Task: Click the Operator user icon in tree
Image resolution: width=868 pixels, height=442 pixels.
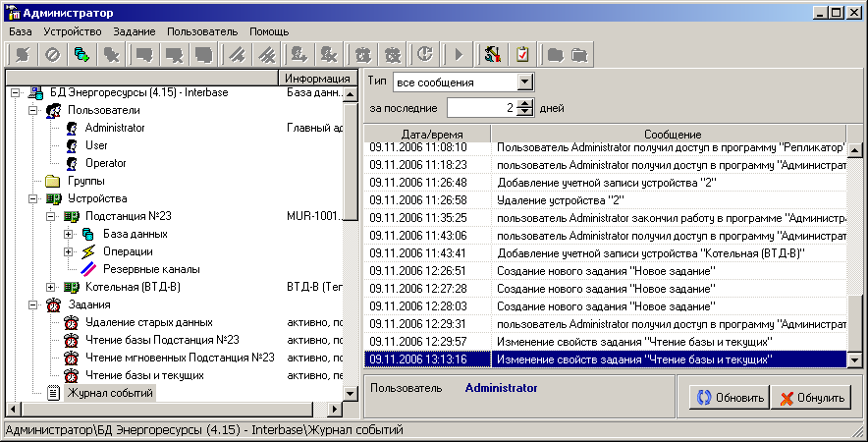Action: 72,163
